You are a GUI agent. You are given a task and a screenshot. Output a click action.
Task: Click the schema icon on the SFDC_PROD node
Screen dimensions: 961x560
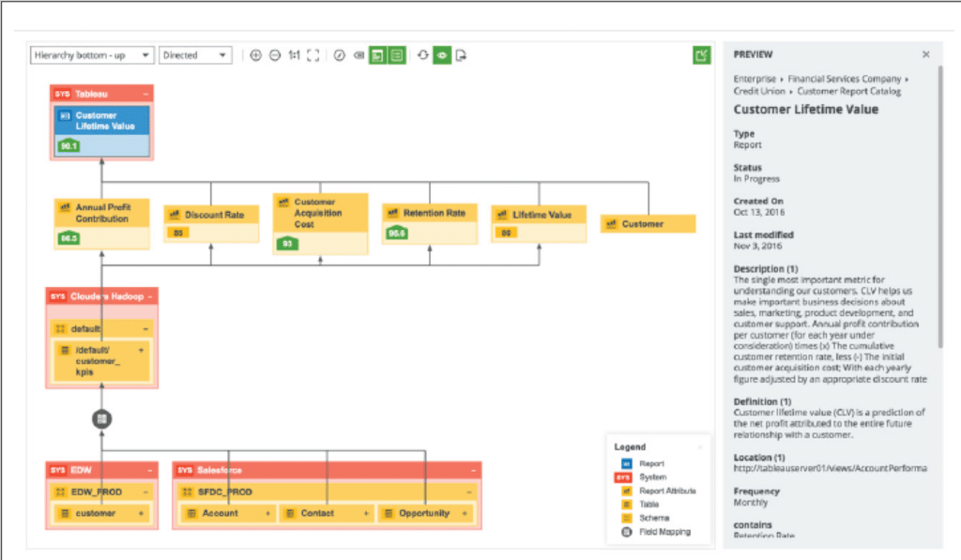click(188, 492)
